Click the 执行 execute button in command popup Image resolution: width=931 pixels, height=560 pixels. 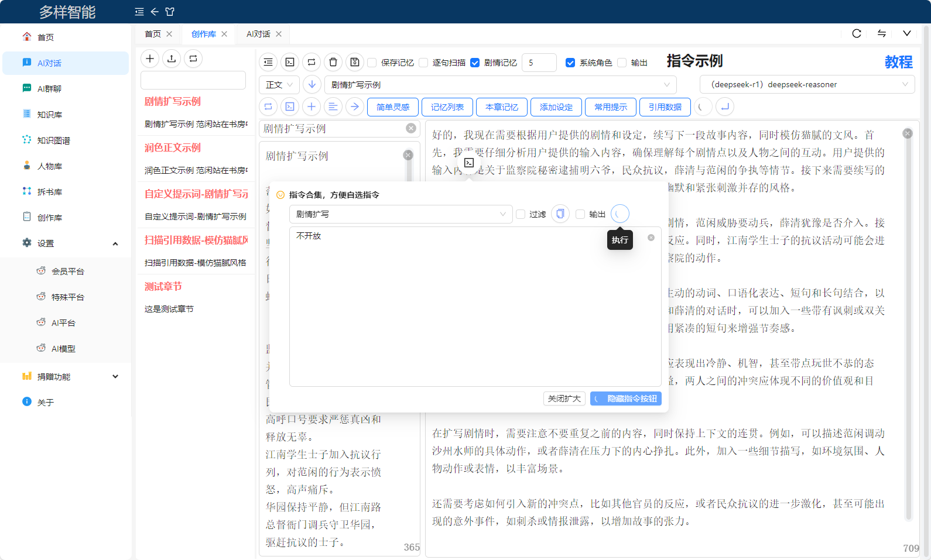tap(620, 214)
